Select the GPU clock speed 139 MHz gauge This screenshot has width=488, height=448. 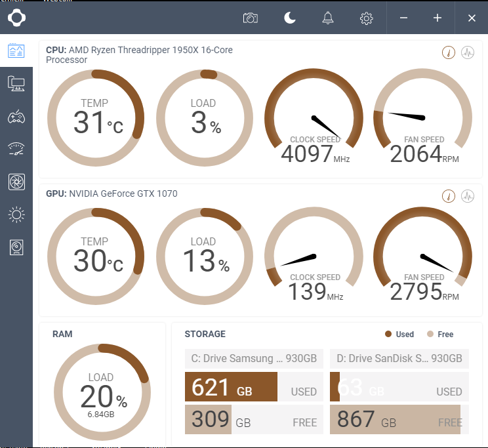pos(314,255)
